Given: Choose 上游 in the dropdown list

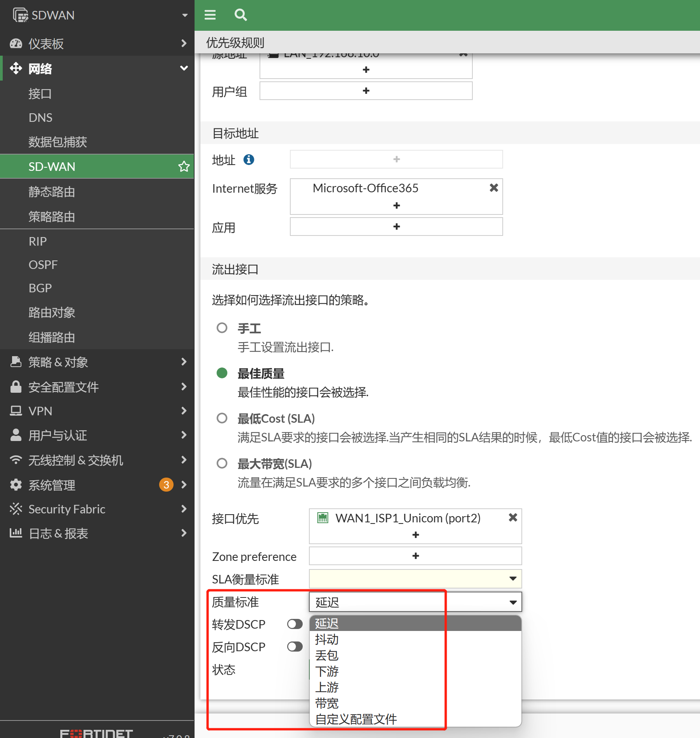Looking at the screenshot, I should pyautogui.click(x=415, y=687).
